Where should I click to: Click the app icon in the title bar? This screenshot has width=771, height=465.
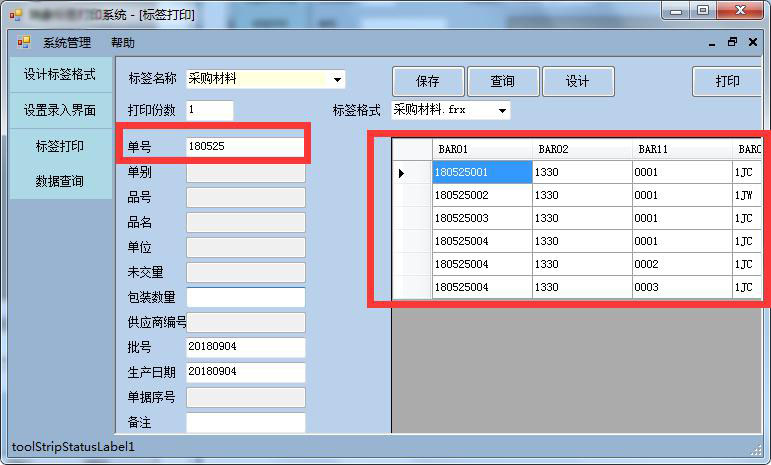coord(15,15)
